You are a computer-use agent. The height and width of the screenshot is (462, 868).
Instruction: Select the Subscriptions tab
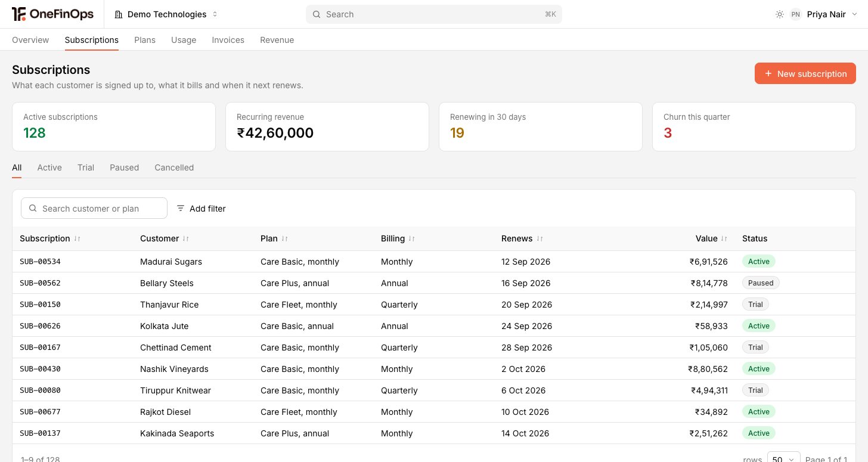[x=92, y=40]
